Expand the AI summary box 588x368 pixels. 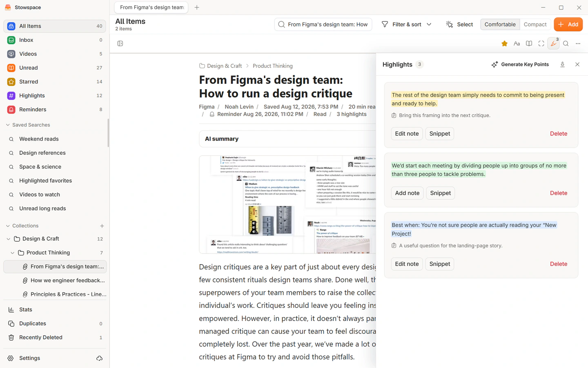tap(287, 139)
